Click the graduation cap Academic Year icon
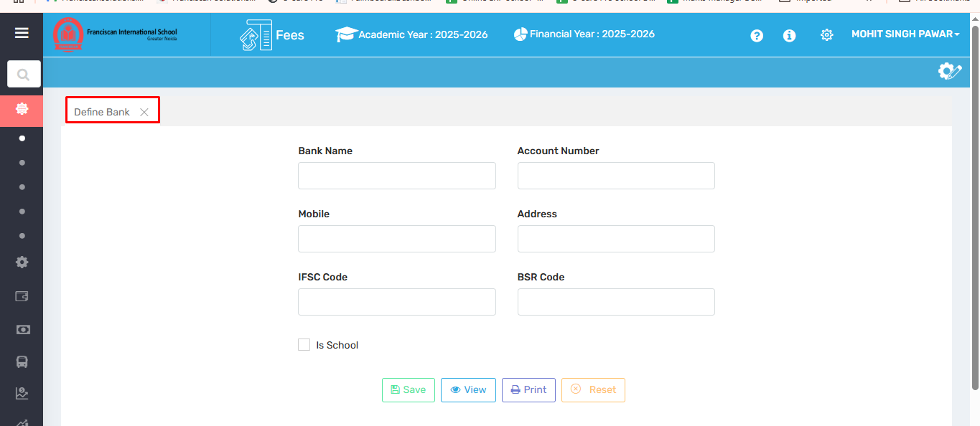Viewport: 980px width, 426px height. point(346,34)
